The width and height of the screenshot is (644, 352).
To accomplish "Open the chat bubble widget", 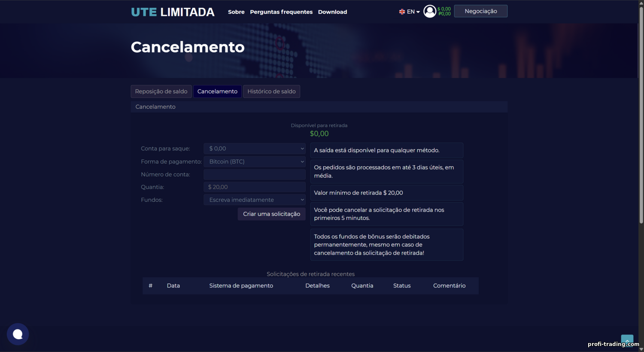I will (x=18, y=334).
